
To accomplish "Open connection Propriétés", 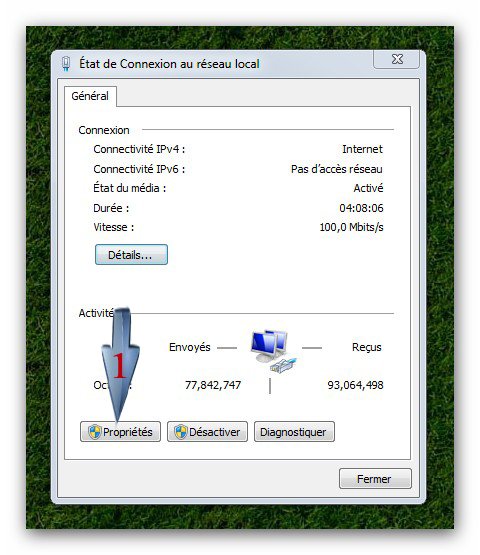I will (120, 432).
